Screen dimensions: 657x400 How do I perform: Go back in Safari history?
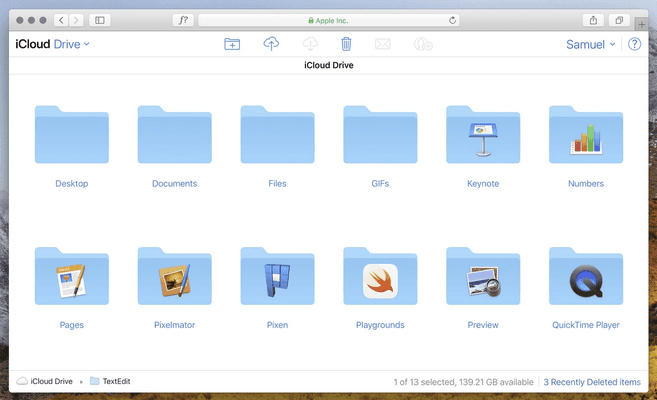point(61,20)
